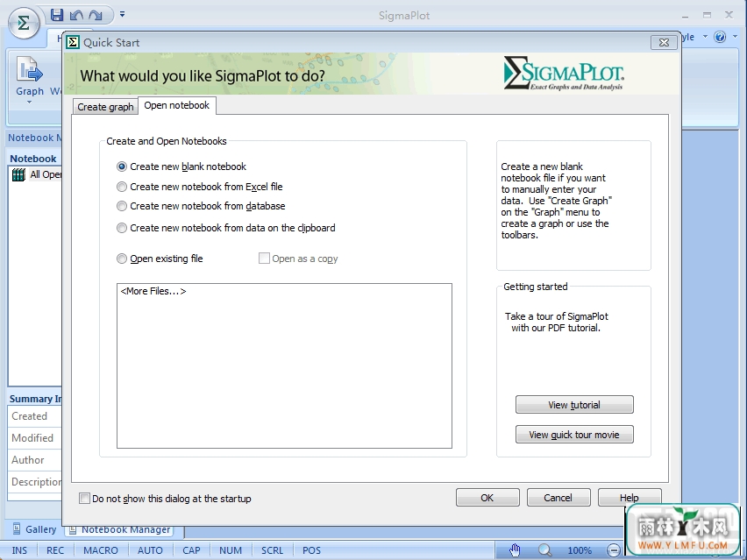
Task: Click the SigmaPlot application orb button
Action: [x=24, y=23]
